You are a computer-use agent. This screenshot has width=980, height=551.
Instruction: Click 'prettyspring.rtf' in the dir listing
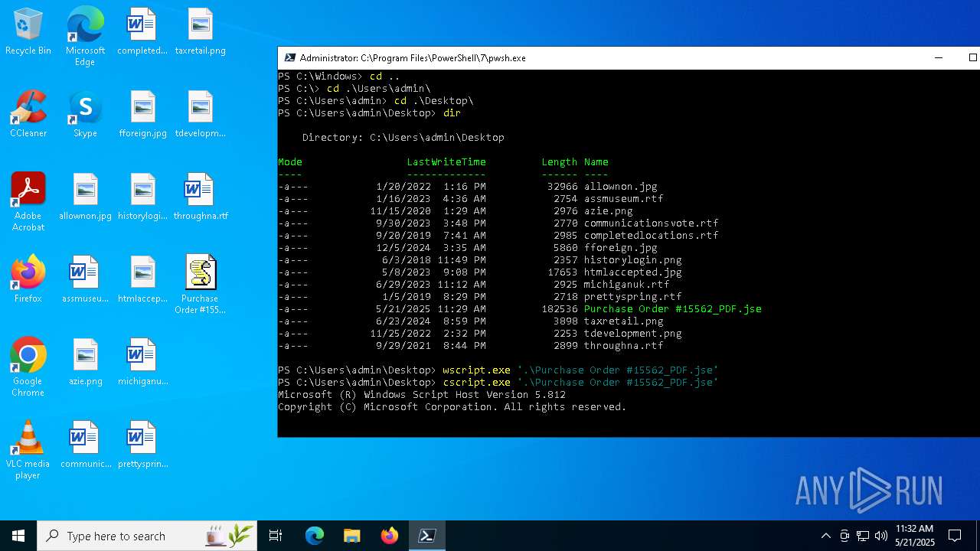click(632, 297)
